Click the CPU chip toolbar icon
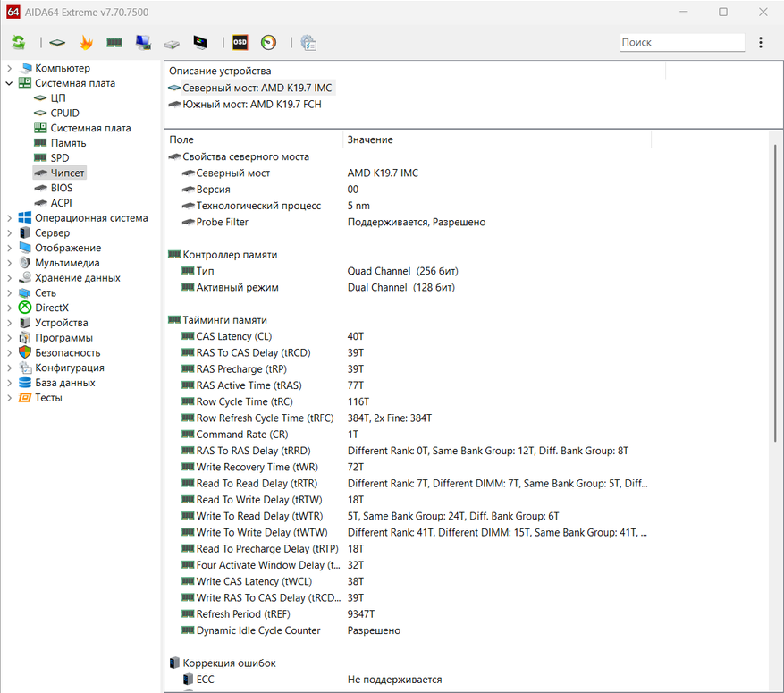This screenshot has width=784, height=693. (x=57, y=42)
